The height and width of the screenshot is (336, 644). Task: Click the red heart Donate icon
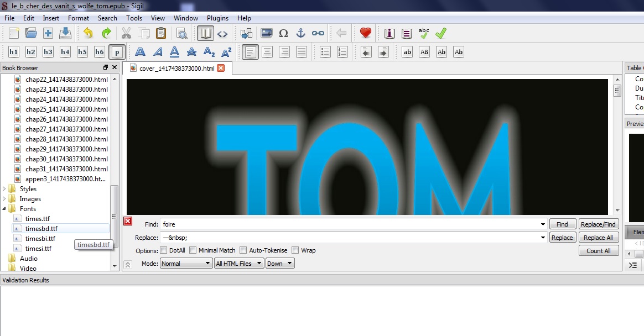[365, 33]
